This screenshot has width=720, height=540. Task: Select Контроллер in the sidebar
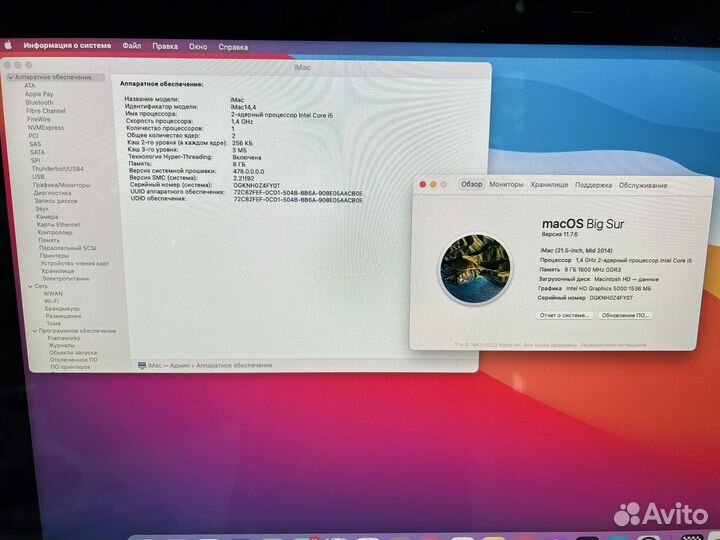55,232
